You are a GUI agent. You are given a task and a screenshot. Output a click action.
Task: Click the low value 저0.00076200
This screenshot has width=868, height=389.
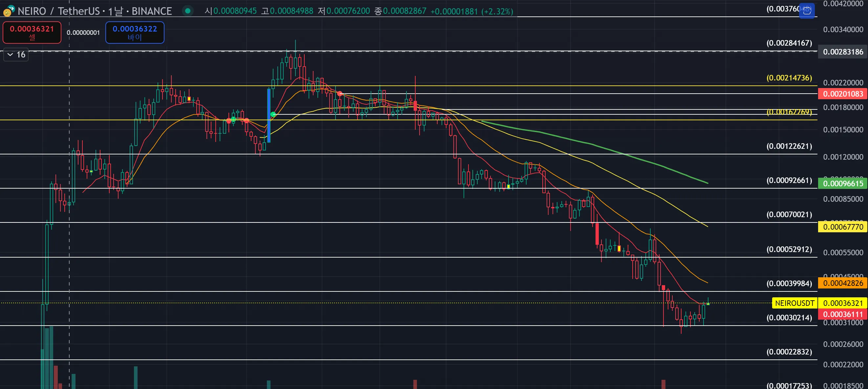coord(344,11)
